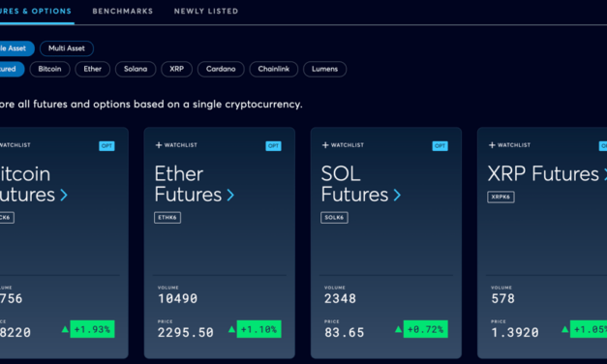This screenshot has height=364, width=607.
Task: Switch to the Benchmarks tab
Action: point(122,12)
